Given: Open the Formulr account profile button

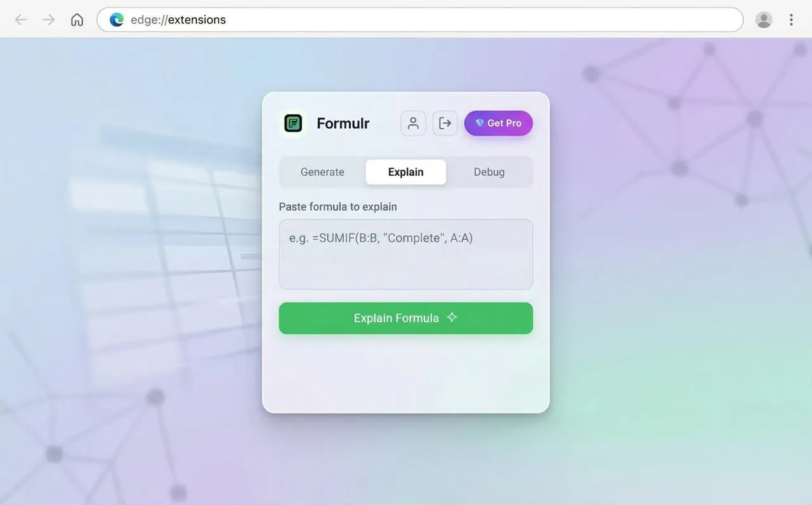Looking at the screenshot, I should (x=413, y=123).
